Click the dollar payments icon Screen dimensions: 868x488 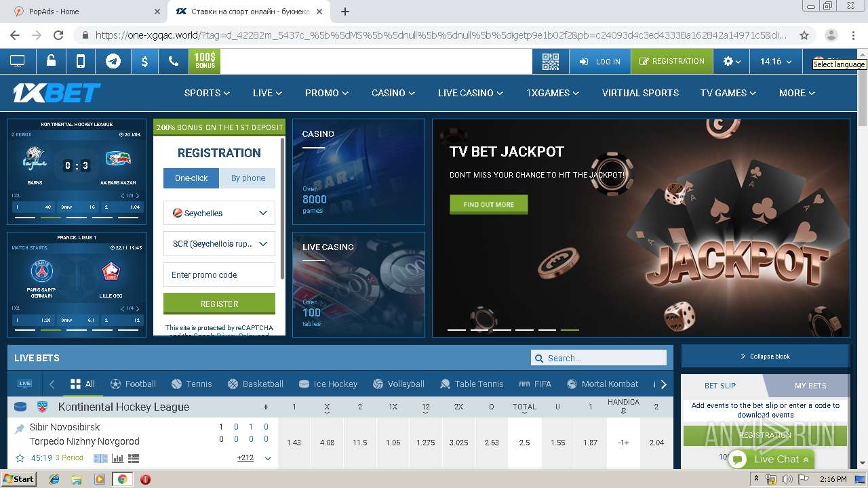pyautogui.click(x=144, y=61)
